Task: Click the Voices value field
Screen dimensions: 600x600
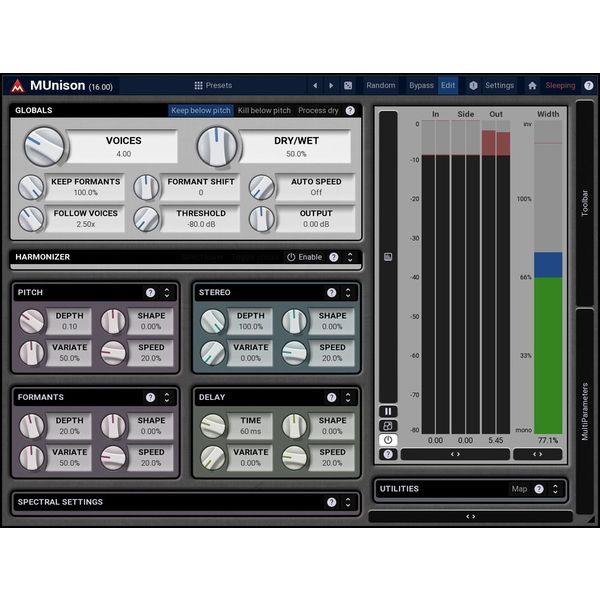Action: (123, 147)
